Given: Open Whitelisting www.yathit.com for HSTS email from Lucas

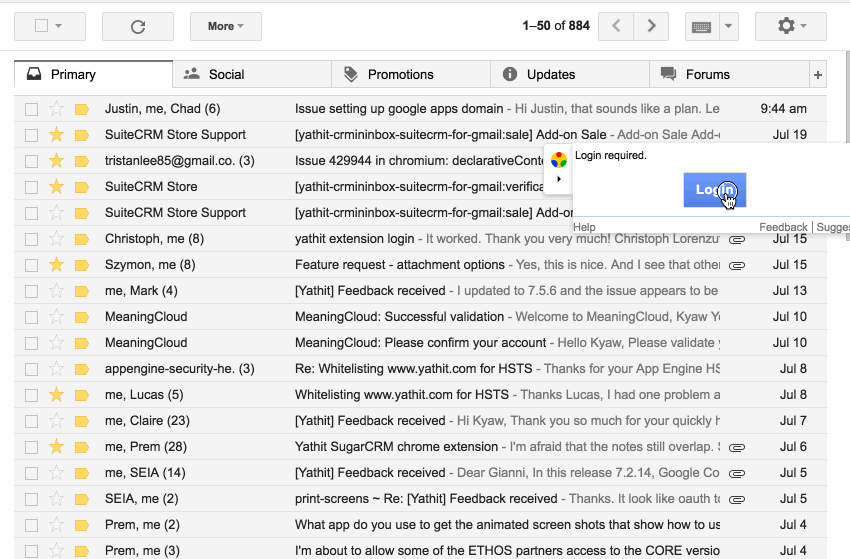Looking at the screenshot, I should 420,395.
